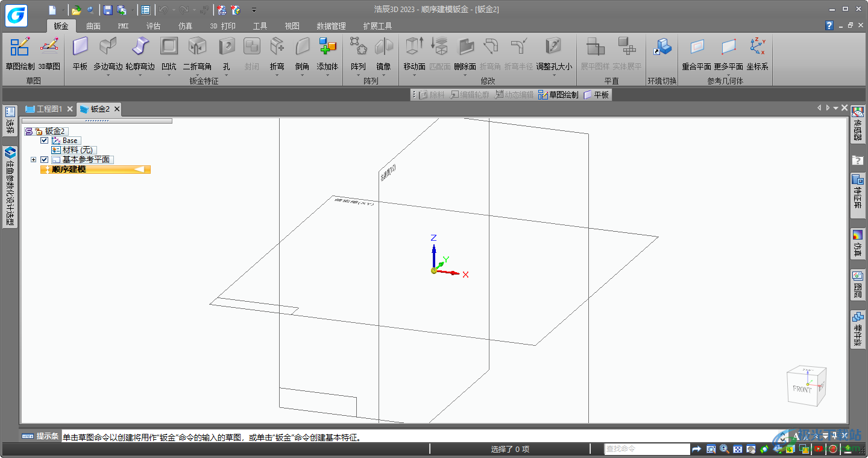The height and width of the screenshot is (458, 868).
Task: Select the 镜像 mirror tool
Action: (383, 54)
